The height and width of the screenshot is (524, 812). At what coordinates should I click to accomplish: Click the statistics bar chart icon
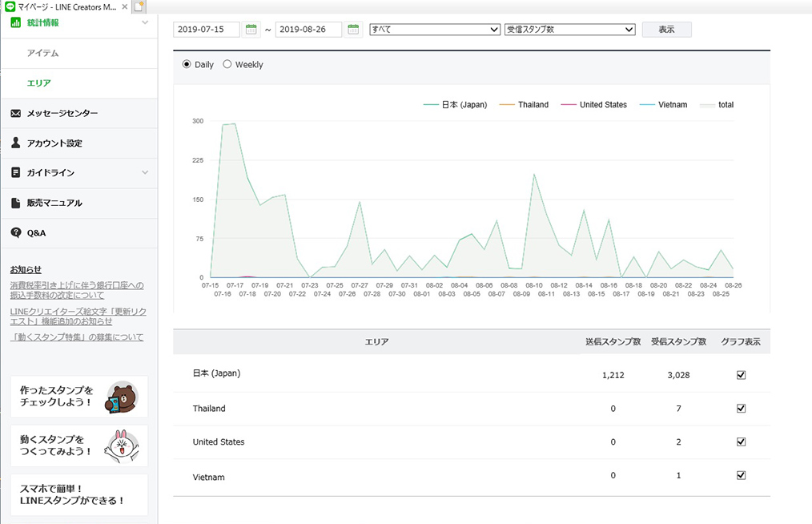[15, 22]
